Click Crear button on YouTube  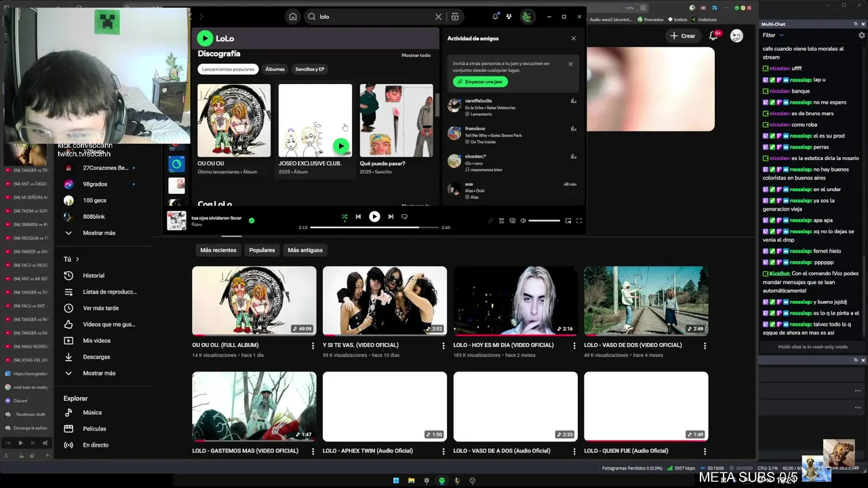tap(682, 36)
